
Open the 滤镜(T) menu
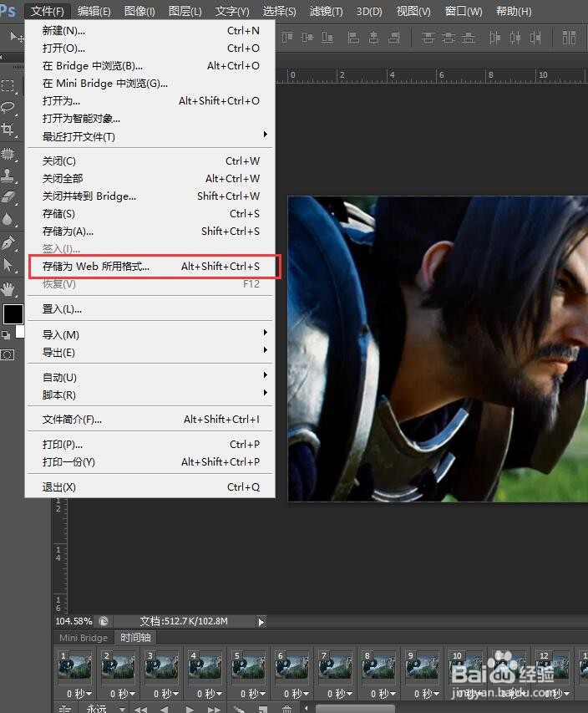pos(326,11)
